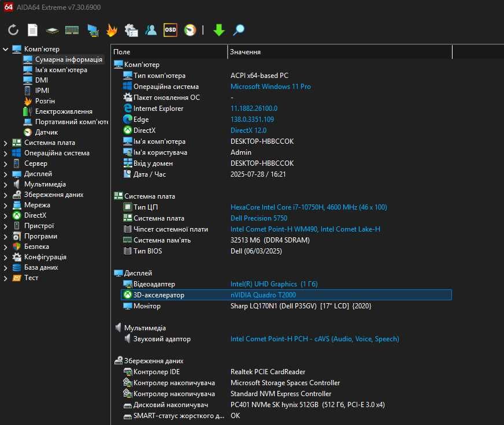Open the Dell Precision 5750 link

tap(259, 218)
